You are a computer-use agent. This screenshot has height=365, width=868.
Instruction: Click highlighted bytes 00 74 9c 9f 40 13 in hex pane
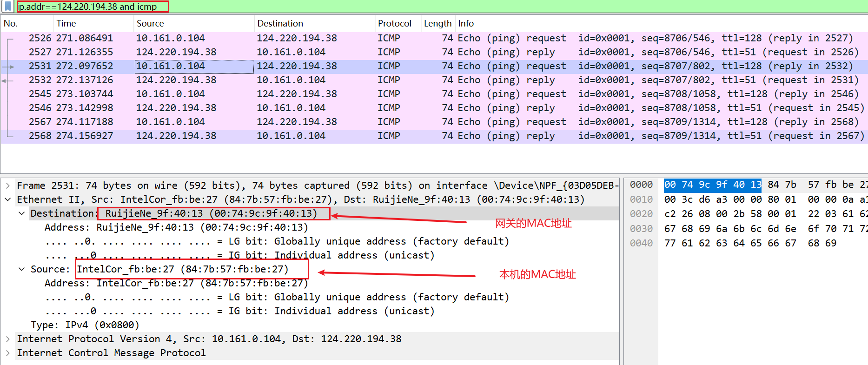click(712, 185)
